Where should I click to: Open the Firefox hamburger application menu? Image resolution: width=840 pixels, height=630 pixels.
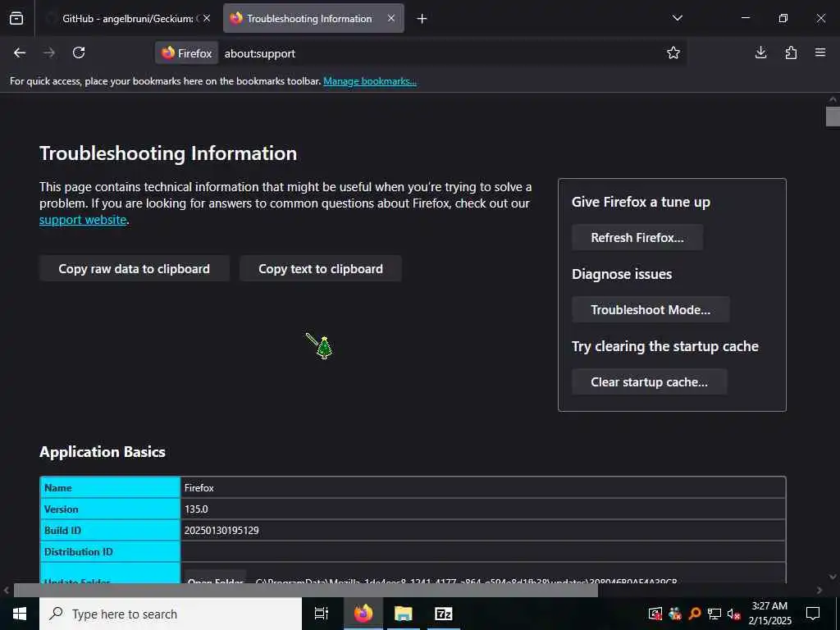(820, 52)
